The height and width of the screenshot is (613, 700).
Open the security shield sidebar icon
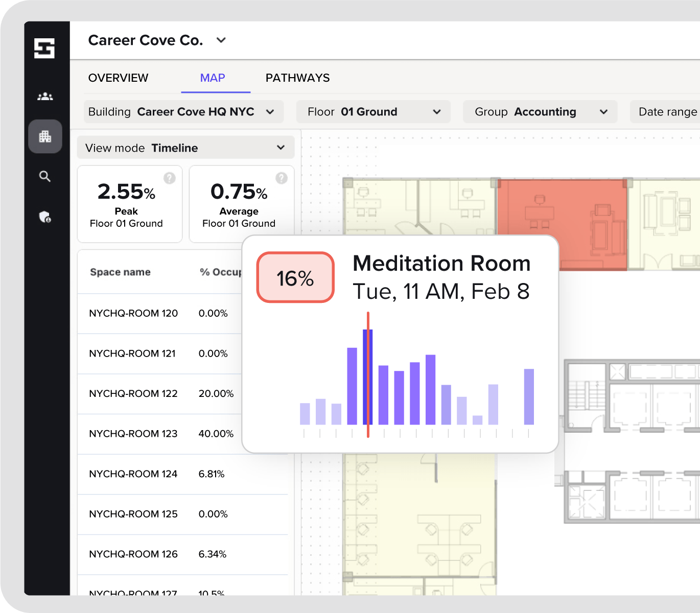point(45,217)
